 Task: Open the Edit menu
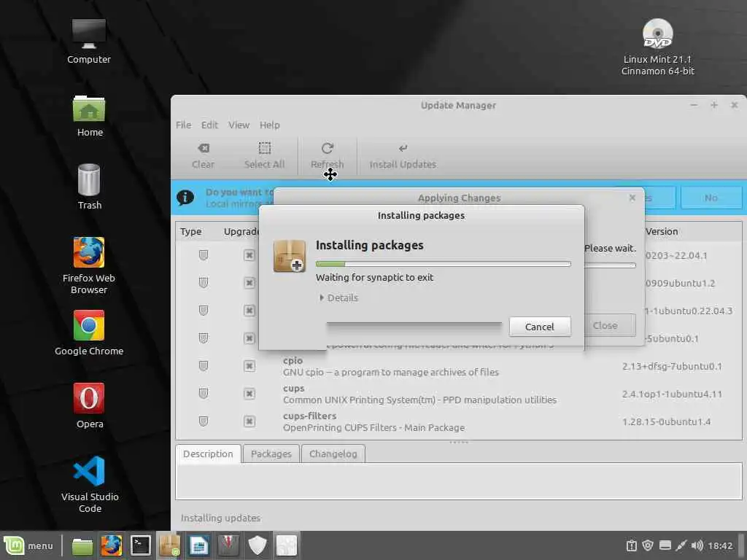(209, 125)
